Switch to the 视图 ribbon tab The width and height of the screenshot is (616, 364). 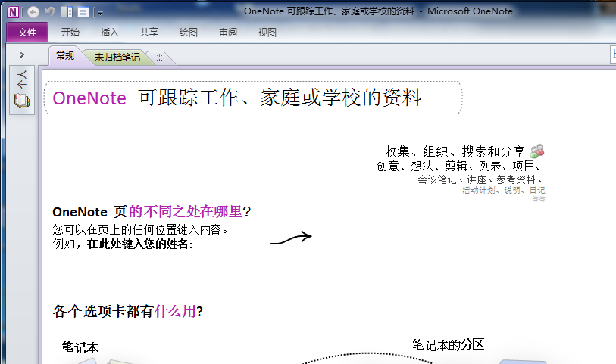[267, 32]
